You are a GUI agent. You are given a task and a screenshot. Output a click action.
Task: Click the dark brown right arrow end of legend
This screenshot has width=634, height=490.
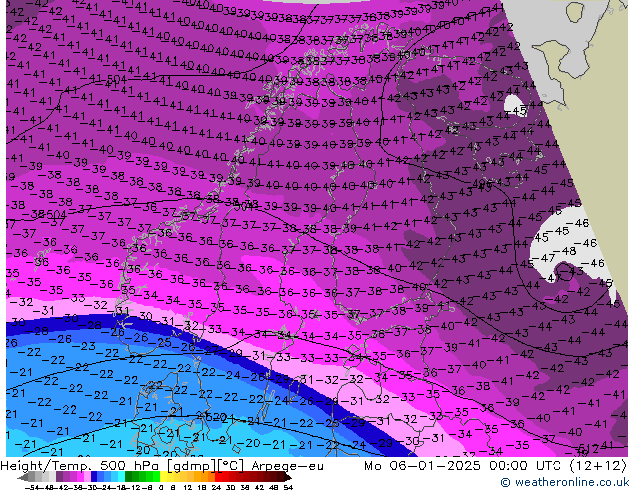[x=288, y=478]
